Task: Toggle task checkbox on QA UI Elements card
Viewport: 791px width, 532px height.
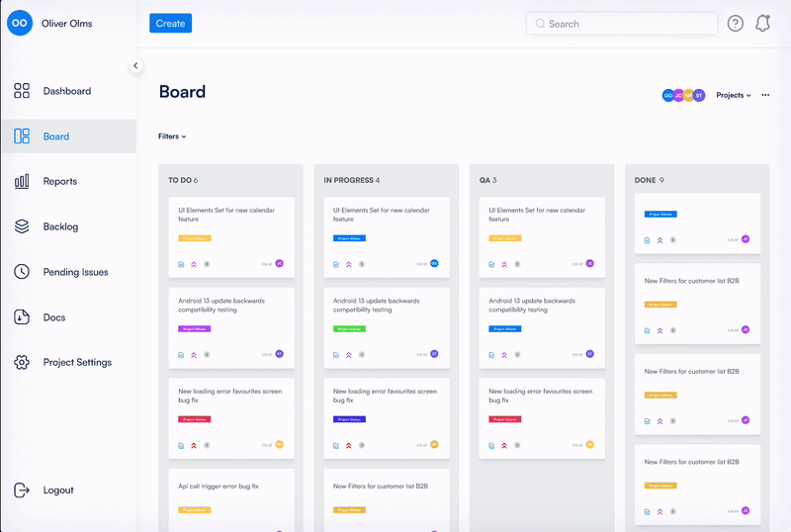Action: pos(491,264)
